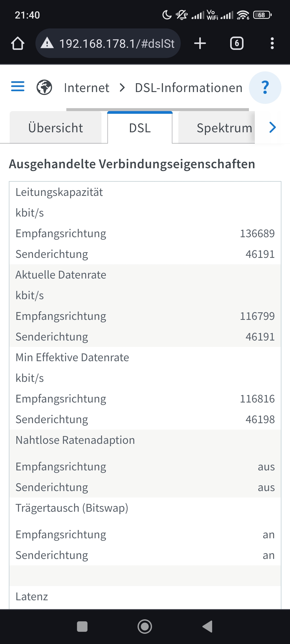Open browser three-dot overflow menu

coord(272,43)
